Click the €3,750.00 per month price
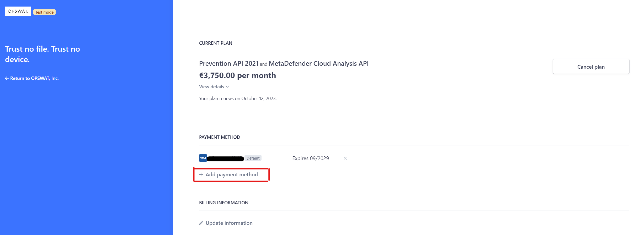The width and height of the screenshot is (644, 235). pyautogui.click(x=237, y=75)
